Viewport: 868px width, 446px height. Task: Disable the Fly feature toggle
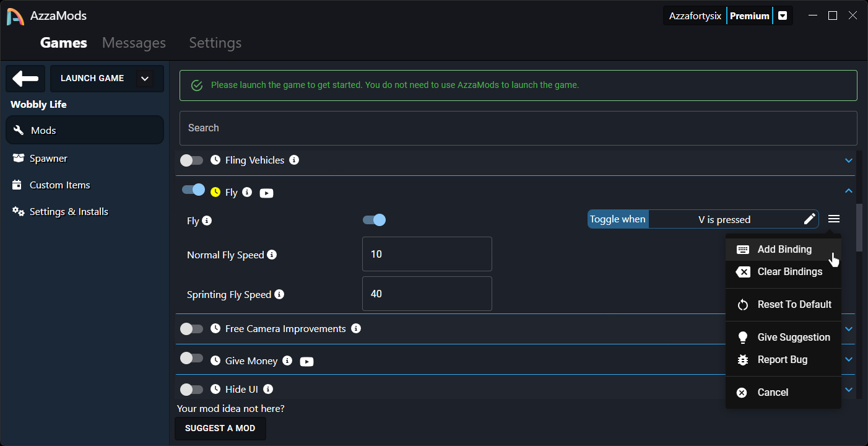pos(375,219)
